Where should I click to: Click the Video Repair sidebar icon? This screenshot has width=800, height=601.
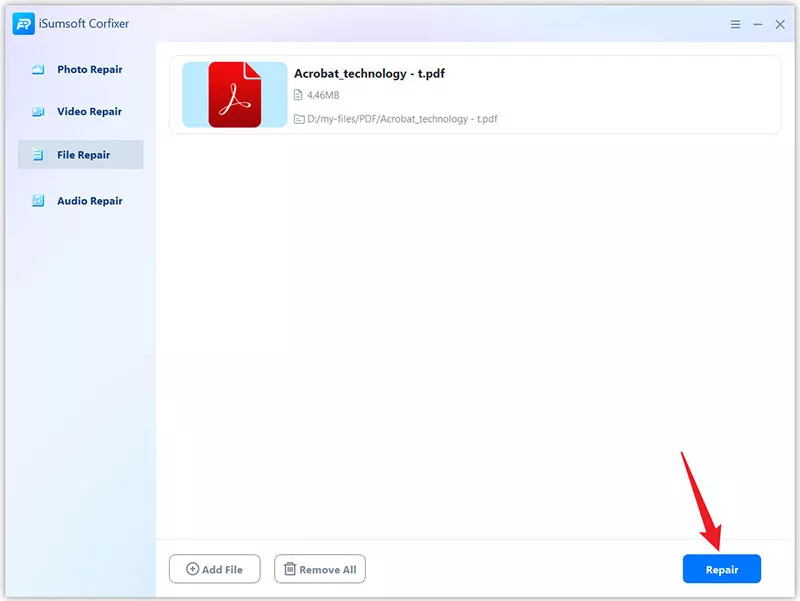(38, 112)
